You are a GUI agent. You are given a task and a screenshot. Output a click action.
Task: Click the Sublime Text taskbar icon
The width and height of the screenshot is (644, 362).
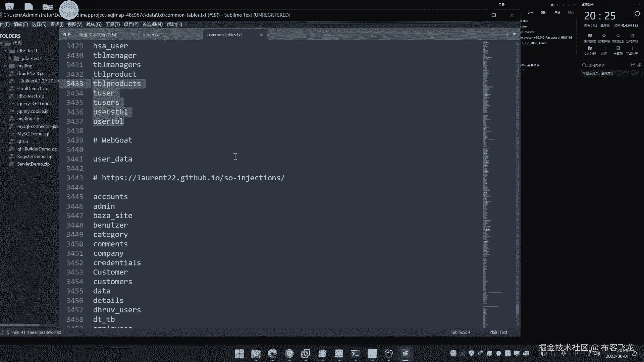pos(405,353)
